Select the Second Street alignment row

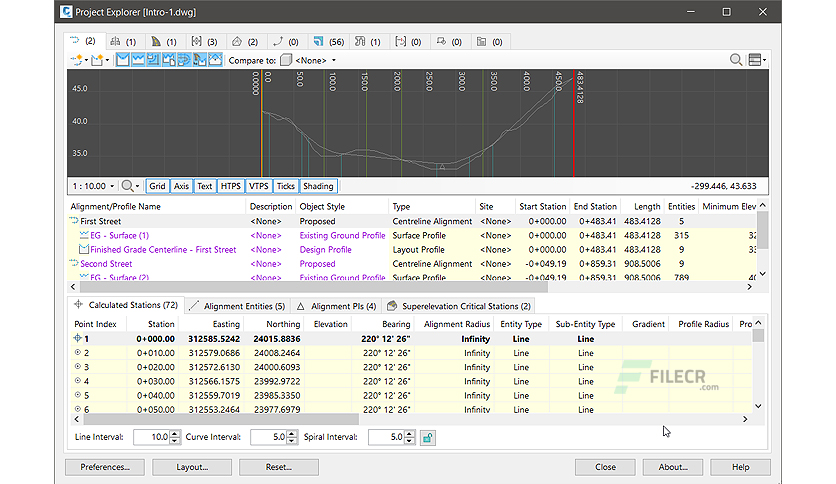[412, 264]
